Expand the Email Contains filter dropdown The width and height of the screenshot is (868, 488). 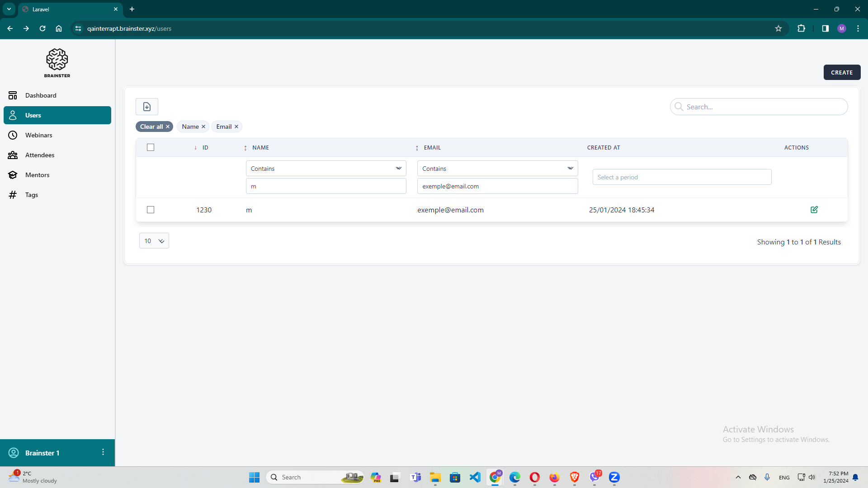[497, 169]
